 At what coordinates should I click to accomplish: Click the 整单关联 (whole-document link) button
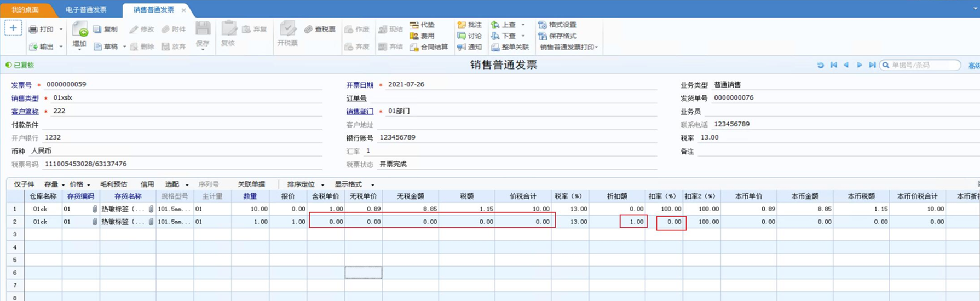(x=510, y=47)
